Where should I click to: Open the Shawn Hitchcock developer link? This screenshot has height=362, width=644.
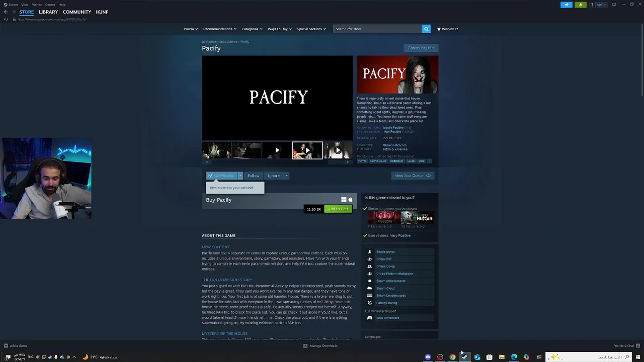[395, 145]
